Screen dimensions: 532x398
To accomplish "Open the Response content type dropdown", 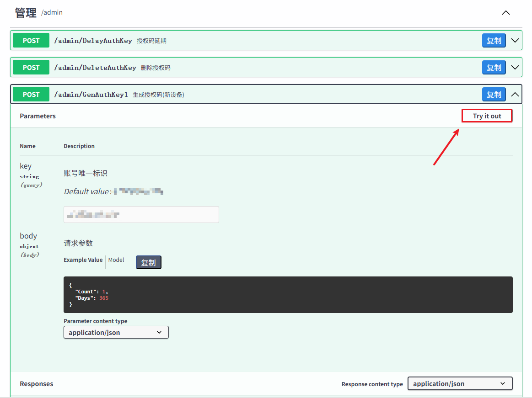I will (x=460, y=383).
